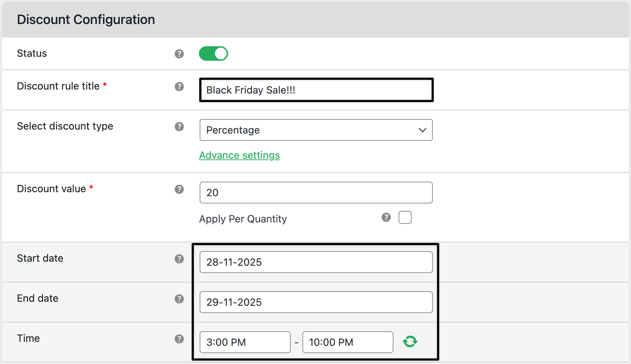Click the Discount Configuration section header

pyautogui.click(x=86, y=20)
